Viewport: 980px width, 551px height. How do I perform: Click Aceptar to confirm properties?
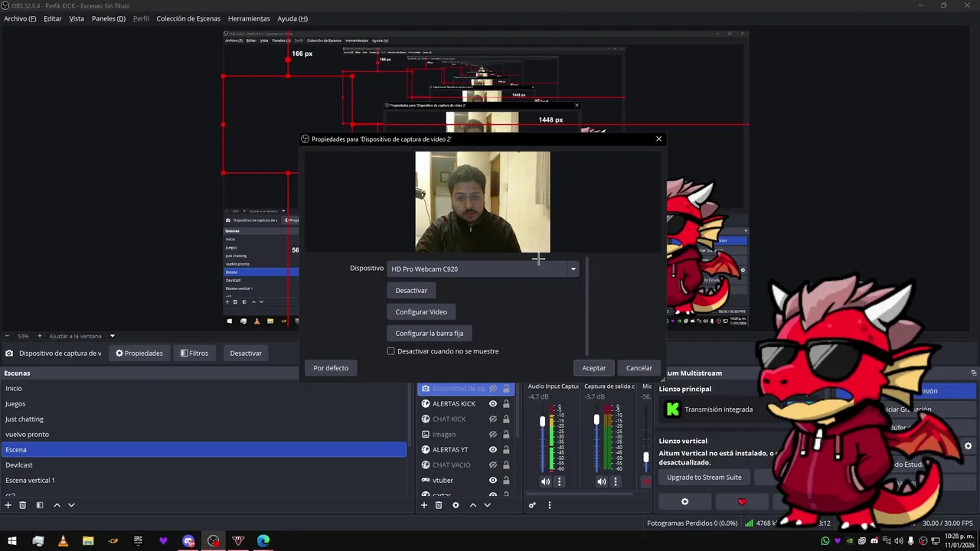(593, 368)
